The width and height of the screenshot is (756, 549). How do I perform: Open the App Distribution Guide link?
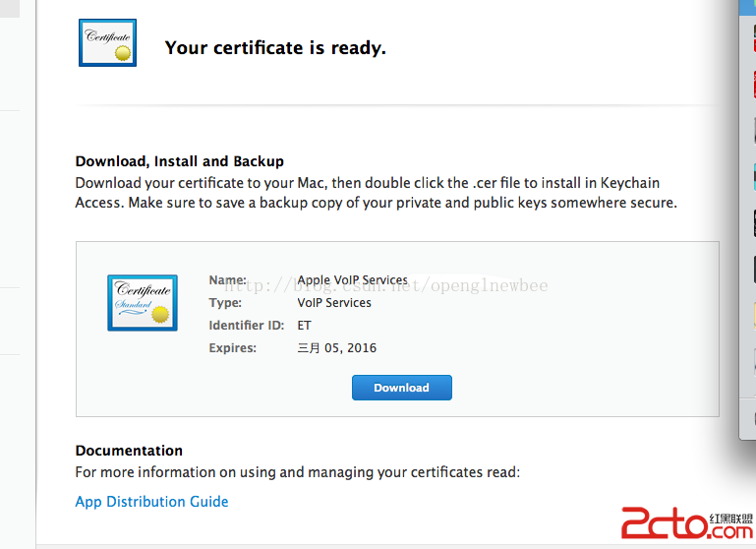pyautogui.click(x=151, y=502)
